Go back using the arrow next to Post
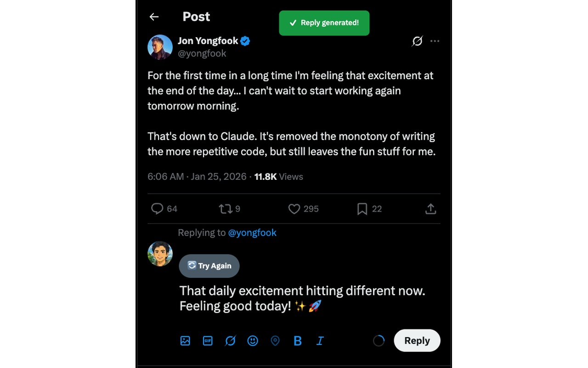588x368 pixels. (154, 17)
